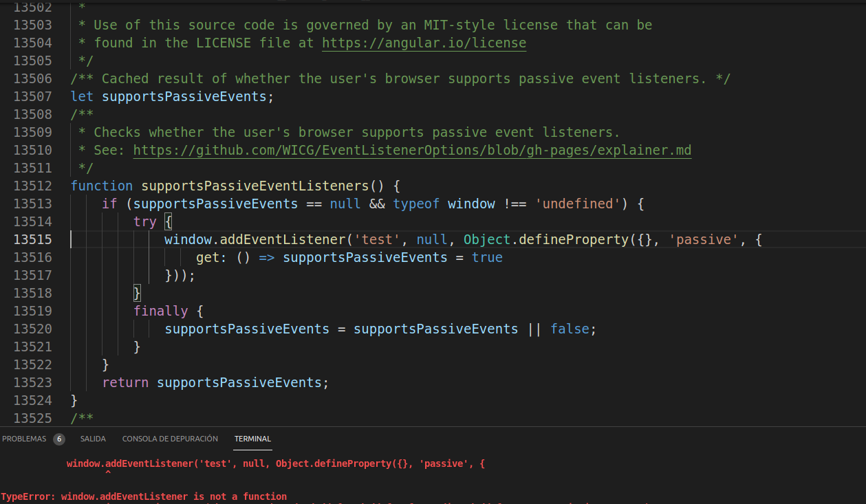Open the angular.io/license link

[x=424, y=43]
